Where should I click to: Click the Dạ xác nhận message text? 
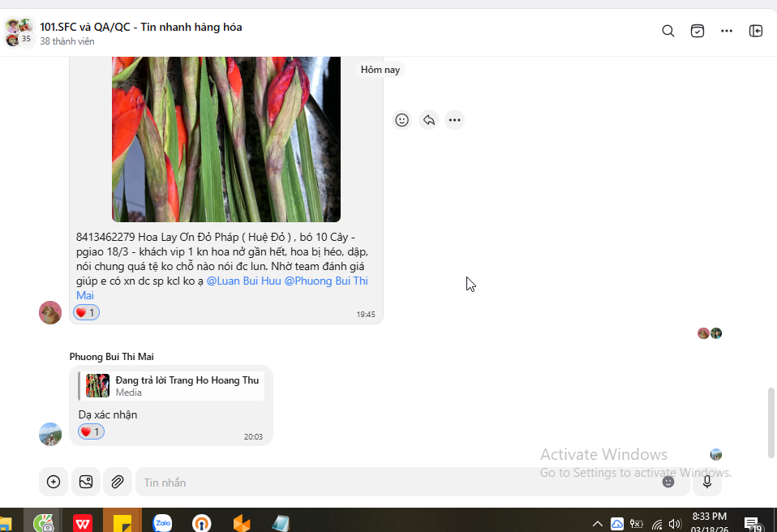(108, 415)
